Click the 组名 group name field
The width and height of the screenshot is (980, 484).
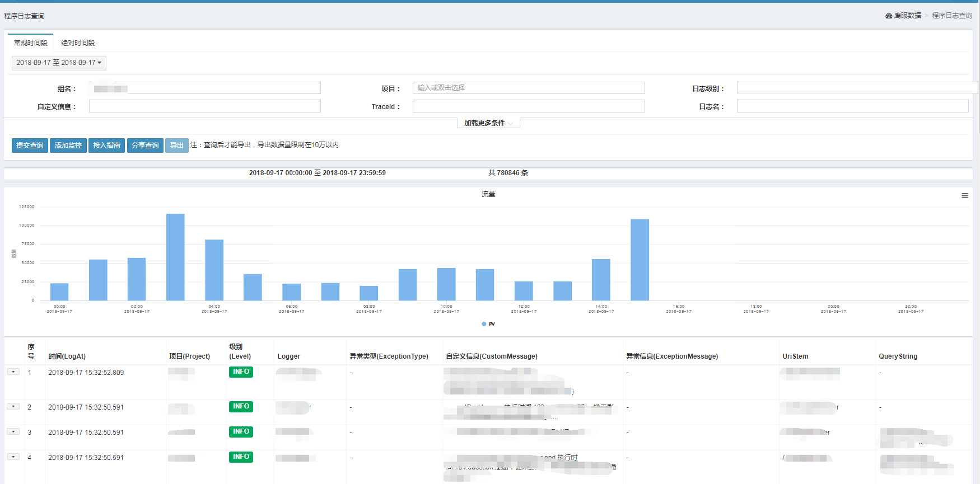point(205,88)
